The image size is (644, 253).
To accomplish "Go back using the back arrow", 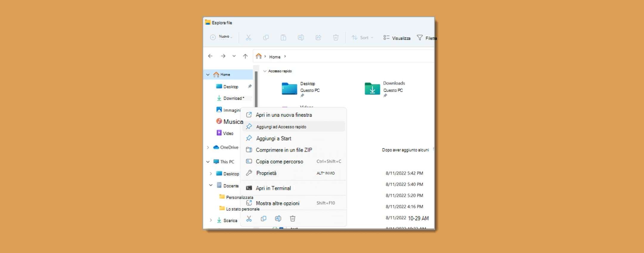I will pos(210,56).
